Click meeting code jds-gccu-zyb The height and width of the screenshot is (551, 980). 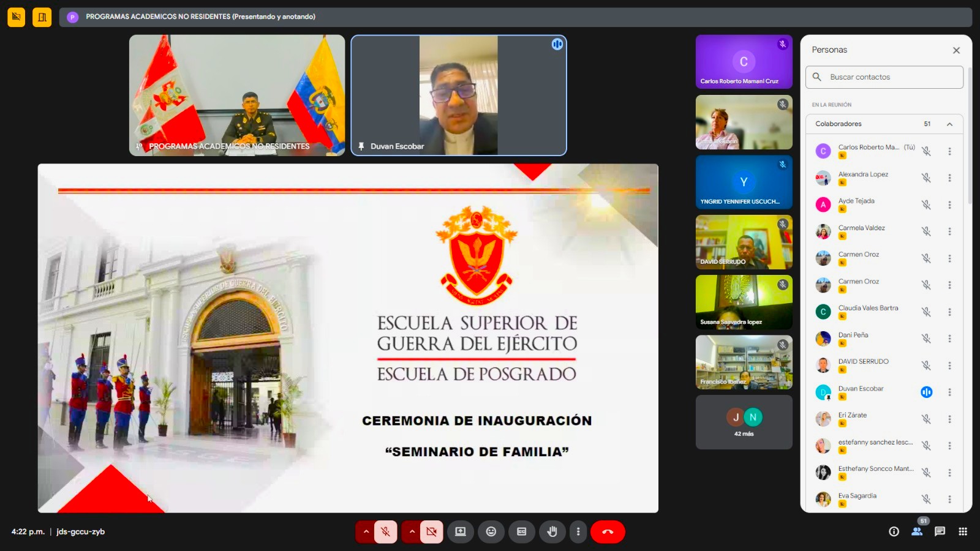80,531
